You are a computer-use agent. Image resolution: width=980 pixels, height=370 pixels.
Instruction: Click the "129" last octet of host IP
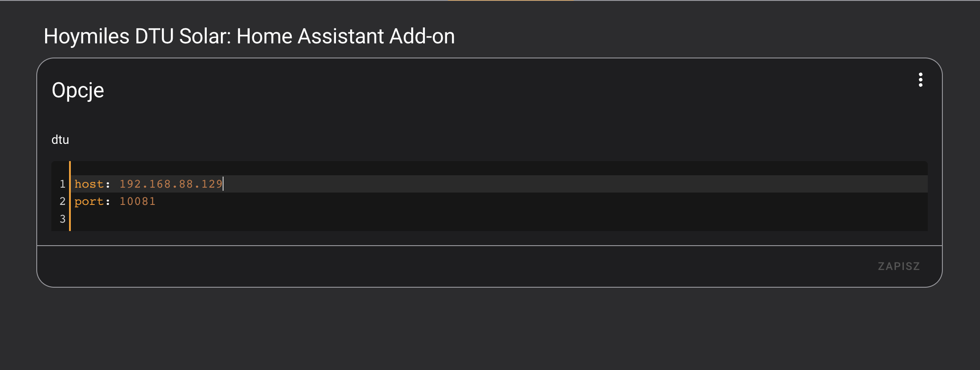(212, 184)
